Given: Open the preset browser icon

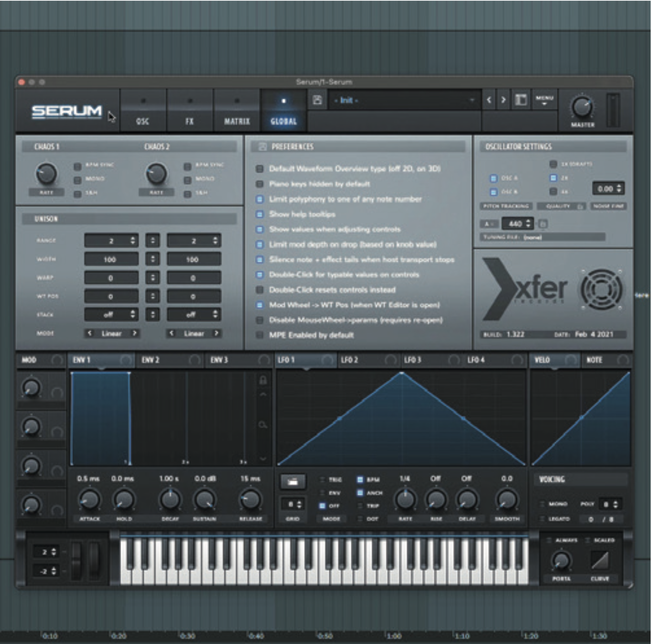Looking at the screenshot, I should [x=521, y=100].
